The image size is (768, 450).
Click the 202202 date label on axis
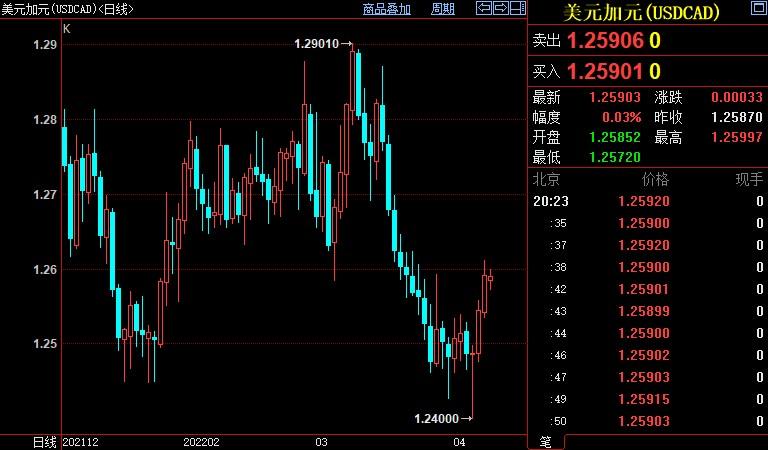coord(202,441)
